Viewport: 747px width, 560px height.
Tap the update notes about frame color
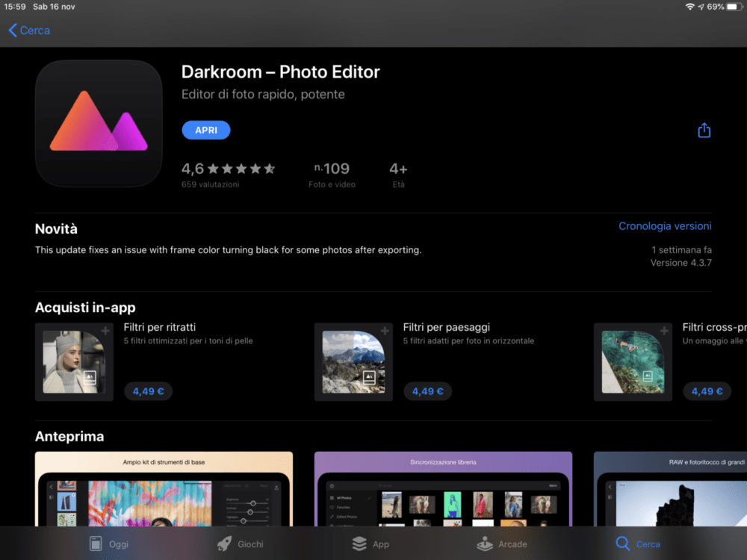[x=228, y=250]
